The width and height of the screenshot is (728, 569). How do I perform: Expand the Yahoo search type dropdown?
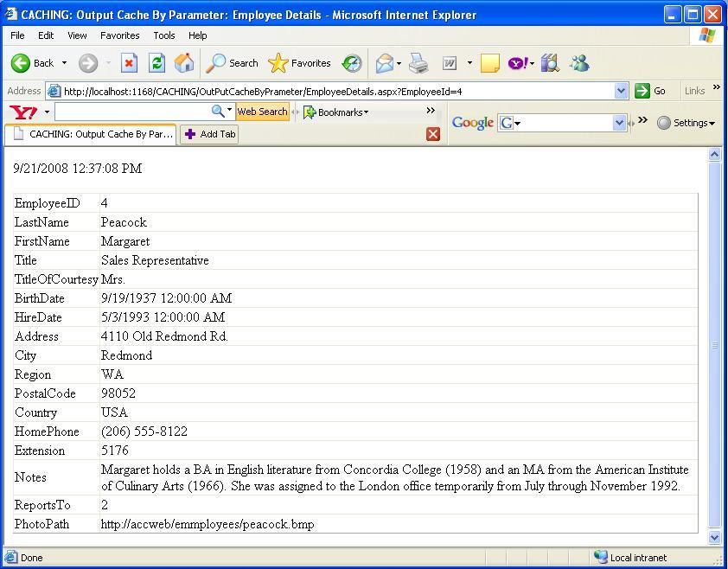tap(229, 111)
